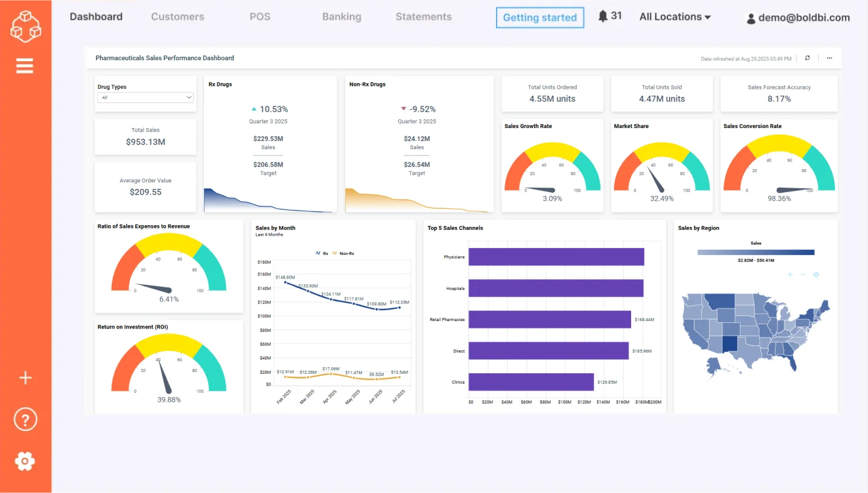Open Settings gear in the sidebar
The height and width of the screenshot is (493, 868).
25,461
